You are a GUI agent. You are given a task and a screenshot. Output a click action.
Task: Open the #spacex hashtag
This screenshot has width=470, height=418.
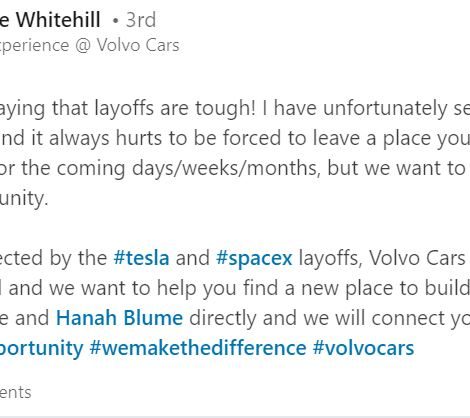click(254, 258)
